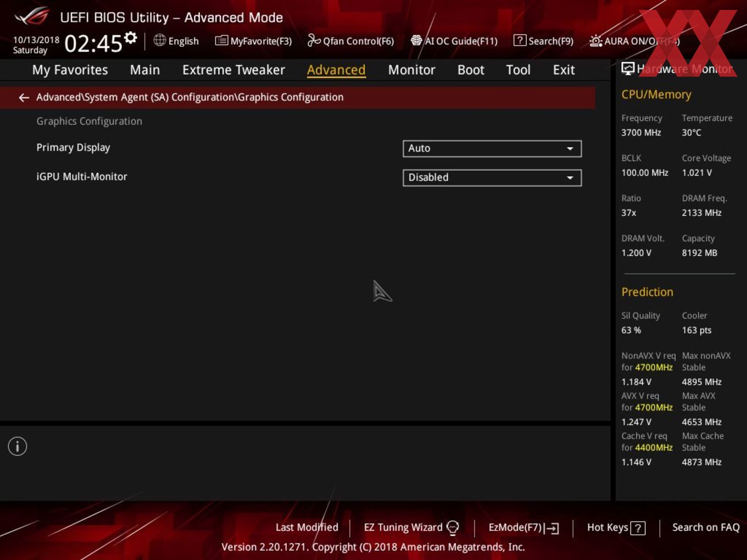This screenshot has height=560, width=747.
Task: Click the iGPU Multi-Monitor dropdown arrow
Action: [570, 178]
